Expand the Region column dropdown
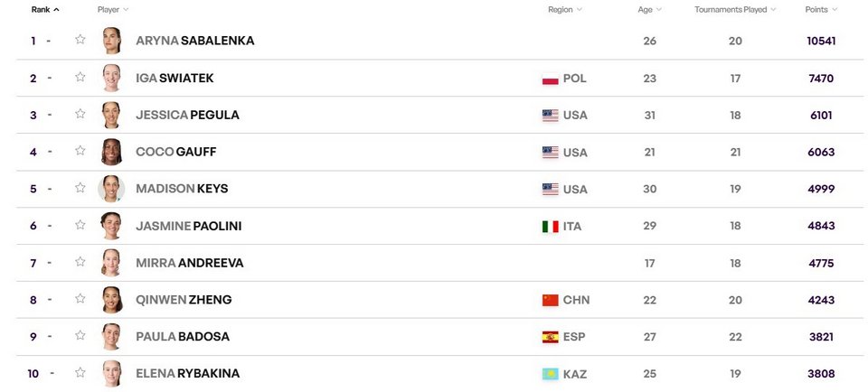 pyautogui.click(x=565, y=9)
